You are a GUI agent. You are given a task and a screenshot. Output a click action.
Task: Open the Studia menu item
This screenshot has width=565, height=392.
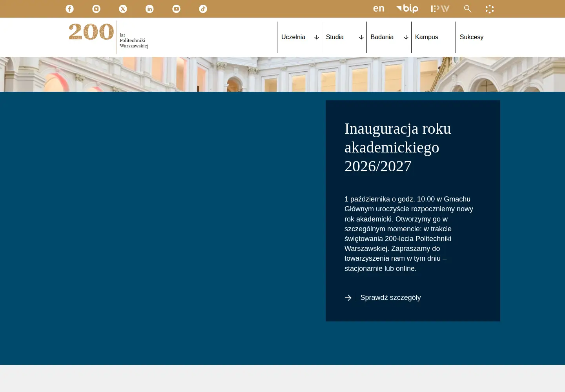(x=335, y=37)
